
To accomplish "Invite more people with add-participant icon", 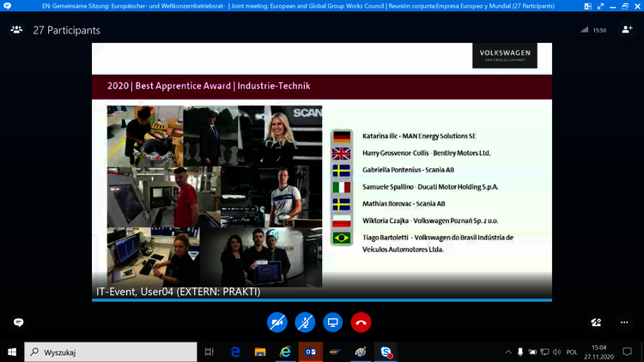I will (x=627, y=29).
